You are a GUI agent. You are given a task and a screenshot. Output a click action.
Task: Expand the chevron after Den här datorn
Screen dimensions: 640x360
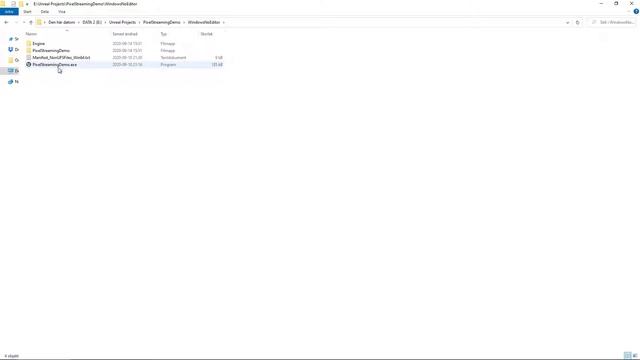(x=79, y=22)
